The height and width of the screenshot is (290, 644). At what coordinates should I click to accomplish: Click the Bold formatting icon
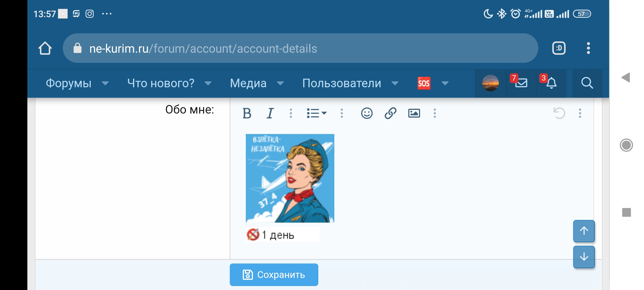247,113
